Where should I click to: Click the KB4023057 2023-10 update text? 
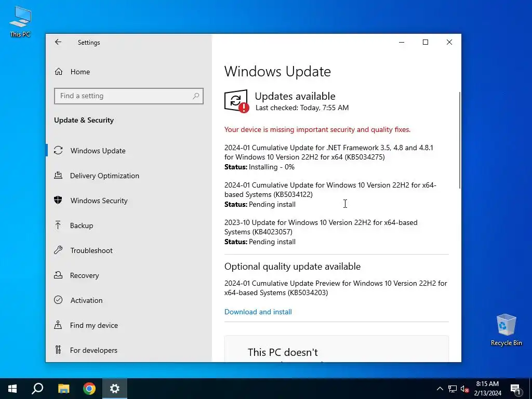click(321, 227)
